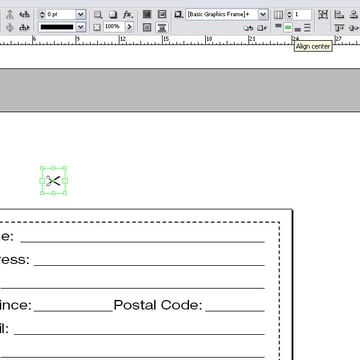Click the opacity icon beside 100%
360x360 pixels.
pyautogui.click(x=97, y=27)
